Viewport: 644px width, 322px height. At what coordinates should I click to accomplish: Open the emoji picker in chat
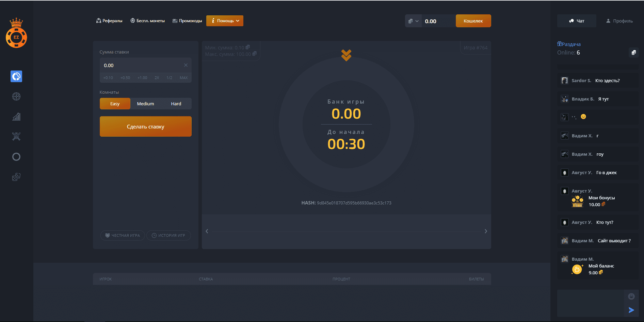point(631,296)
